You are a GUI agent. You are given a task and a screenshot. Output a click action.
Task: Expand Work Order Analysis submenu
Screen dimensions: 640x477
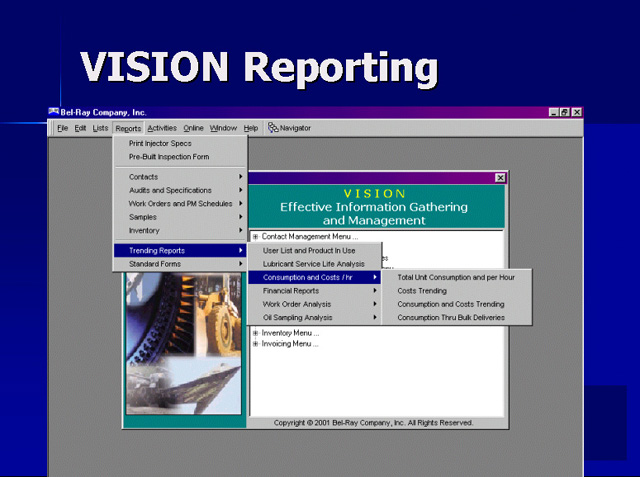pos(315,304)
